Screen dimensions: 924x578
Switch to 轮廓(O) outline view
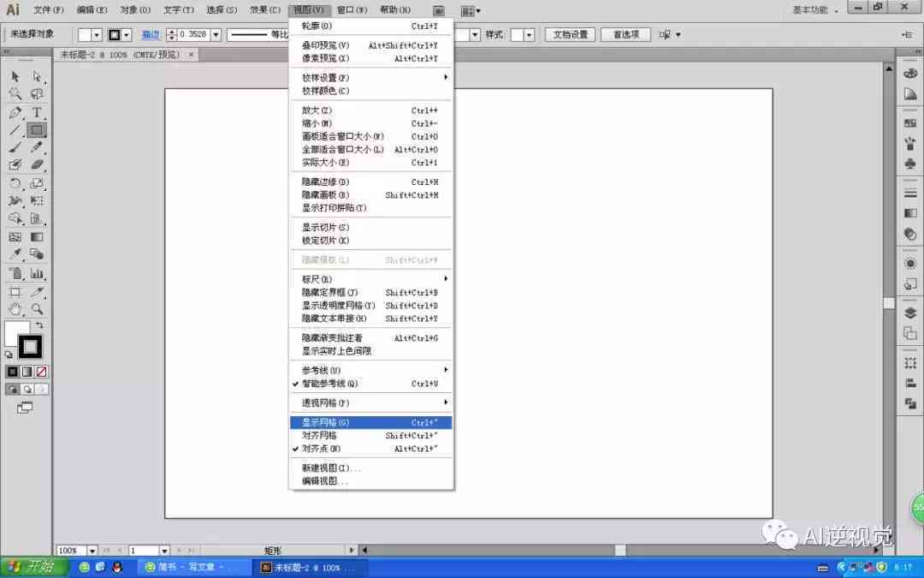tap(370, 26)
